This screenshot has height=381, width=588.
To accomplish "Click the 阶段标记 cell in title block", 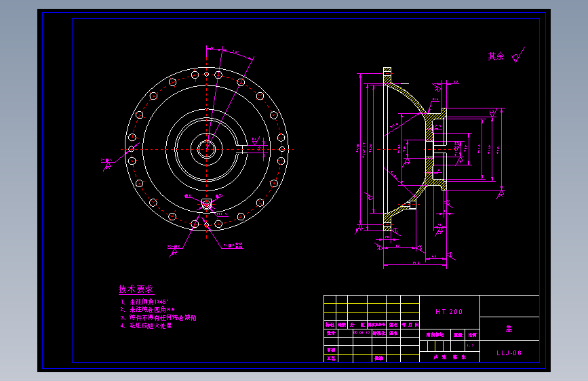I will point(435,335).
